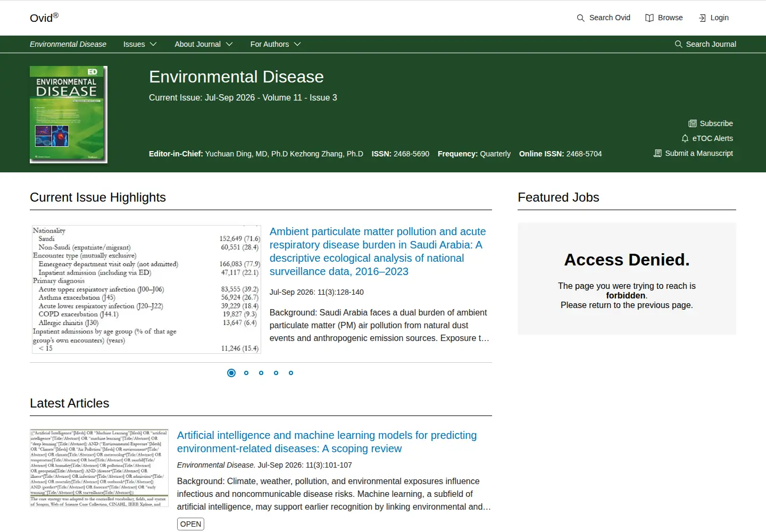
Task: Open the Browse link
Action: 664,18
